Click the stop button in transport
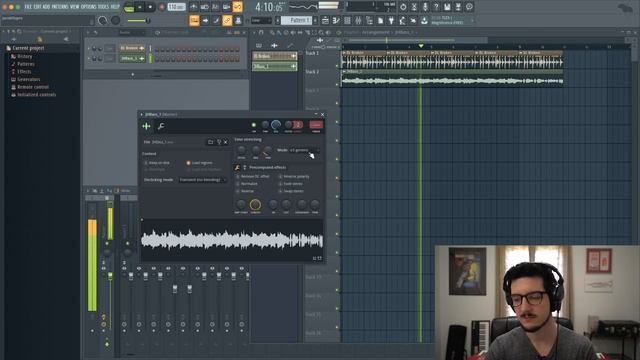Screen dimensions: 640x360 [x=150, y=7]
